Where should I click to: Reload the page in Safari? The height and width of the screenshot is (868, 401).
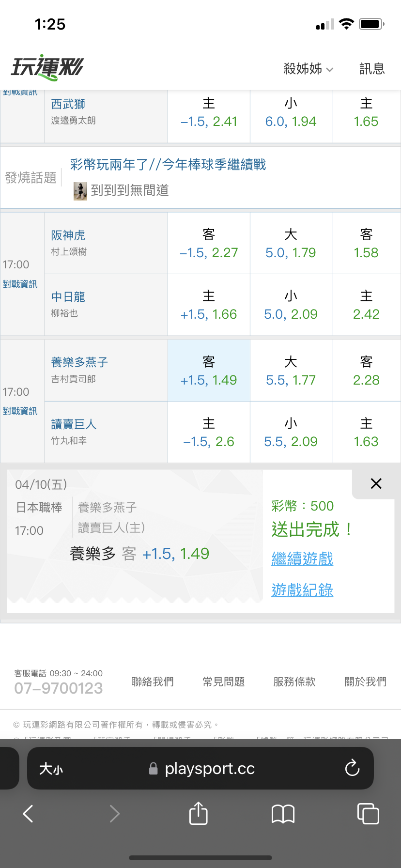click(x=352, y=768)
